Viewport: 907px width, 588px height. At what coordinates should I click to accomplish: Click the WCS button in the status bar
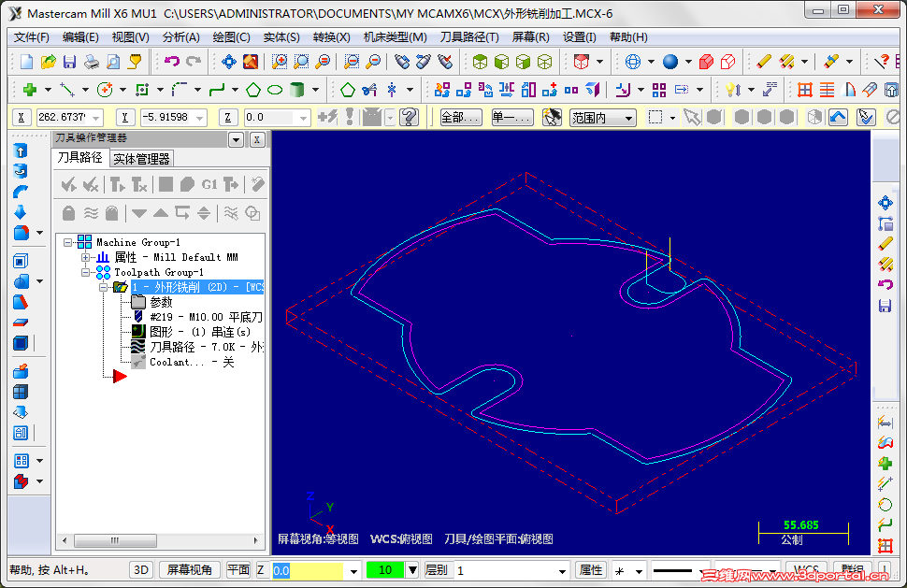tap(806, 569)
